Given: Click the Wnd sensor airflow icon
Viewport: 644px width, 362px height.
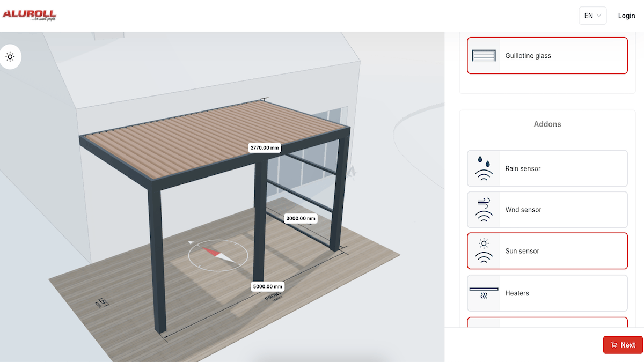Looking at the screenshot, I should [x=484, y=209].
